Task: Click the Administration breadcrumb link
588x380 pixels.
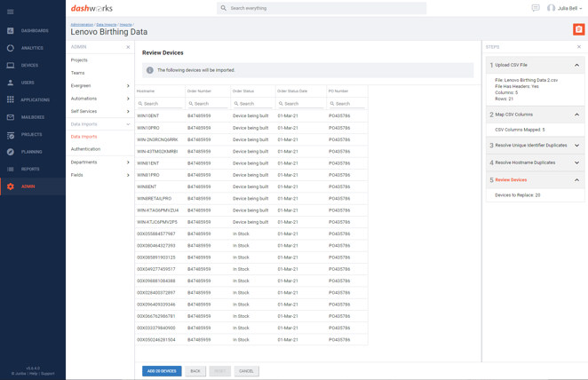Action: (x=82, y=25)
